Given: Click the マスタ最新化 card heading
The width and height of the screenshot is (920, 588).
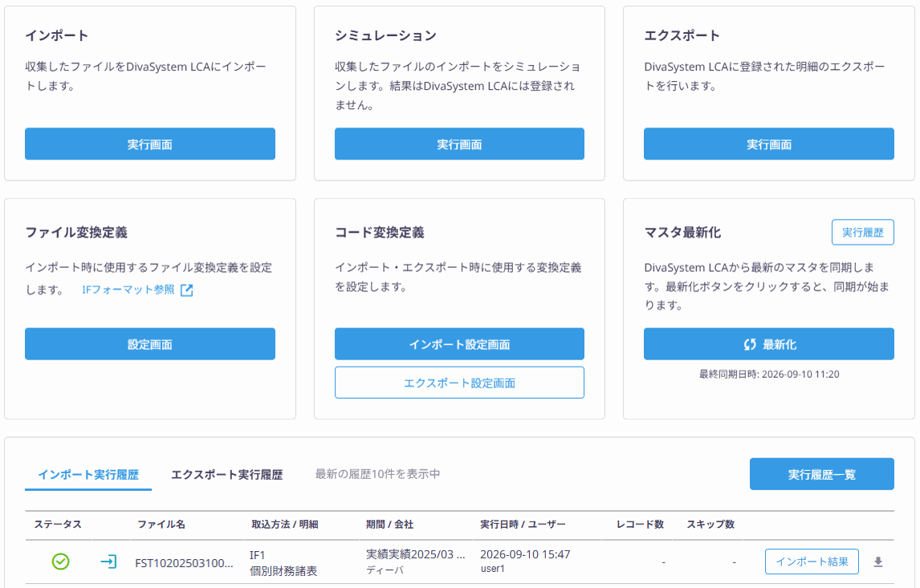Looking at the screenshot, I should point(682,232).
